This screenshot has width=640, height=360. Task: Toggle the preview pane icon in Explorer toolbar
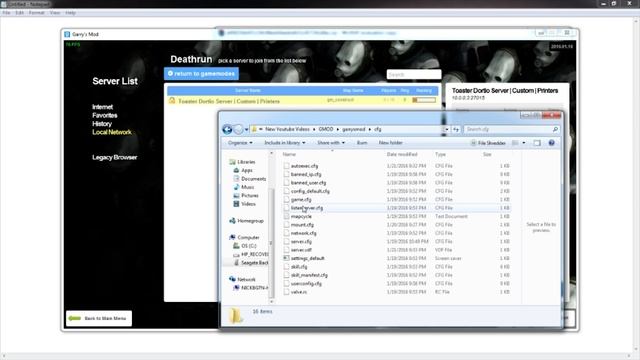point(537,143)
